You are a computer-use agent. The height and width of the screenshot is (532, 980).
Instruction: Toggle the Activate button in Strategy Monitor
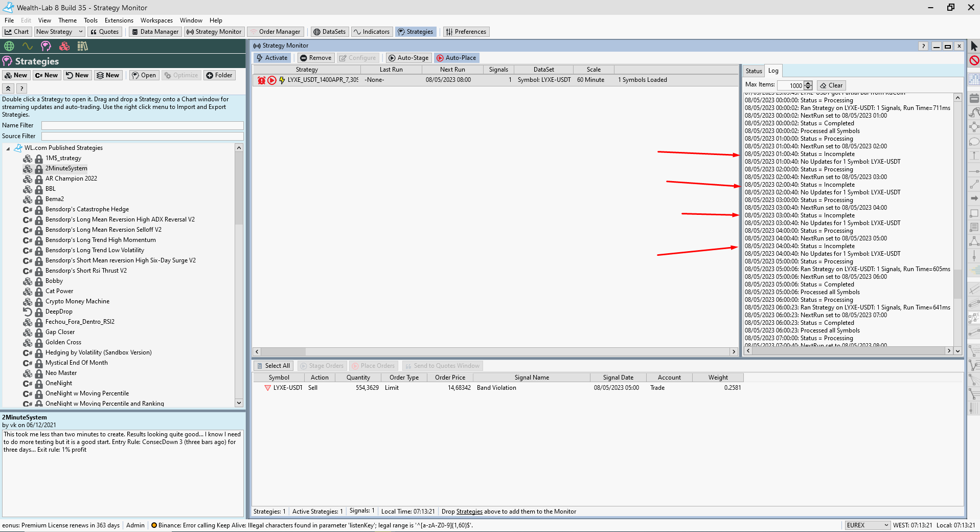click(272, 58)
